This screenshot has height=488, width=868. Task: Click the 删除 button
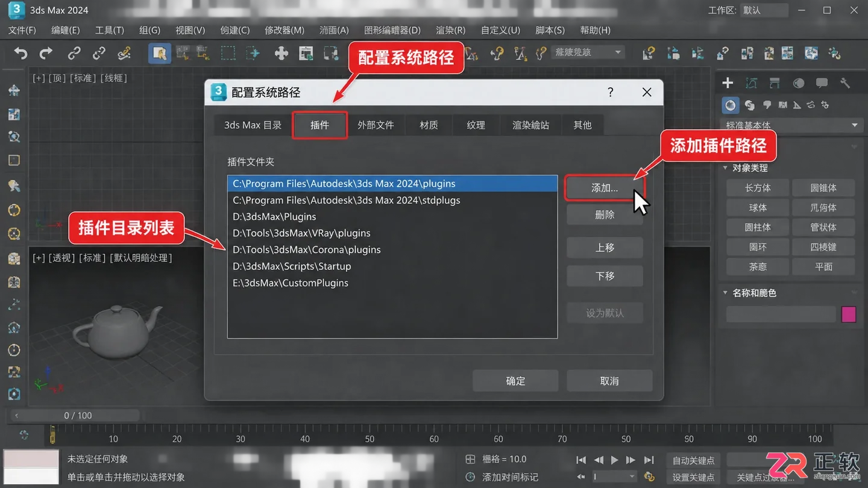click(x=605, y=215)
